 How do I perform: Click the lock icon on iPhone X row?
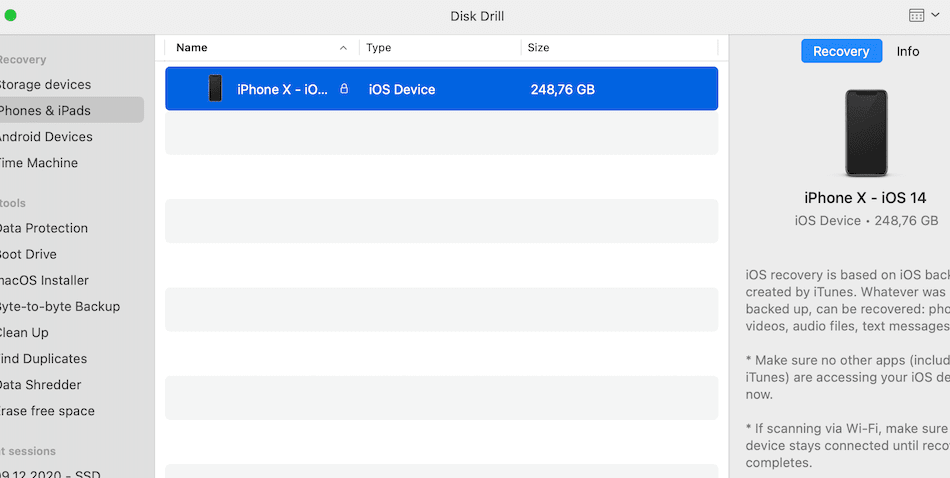344,89
